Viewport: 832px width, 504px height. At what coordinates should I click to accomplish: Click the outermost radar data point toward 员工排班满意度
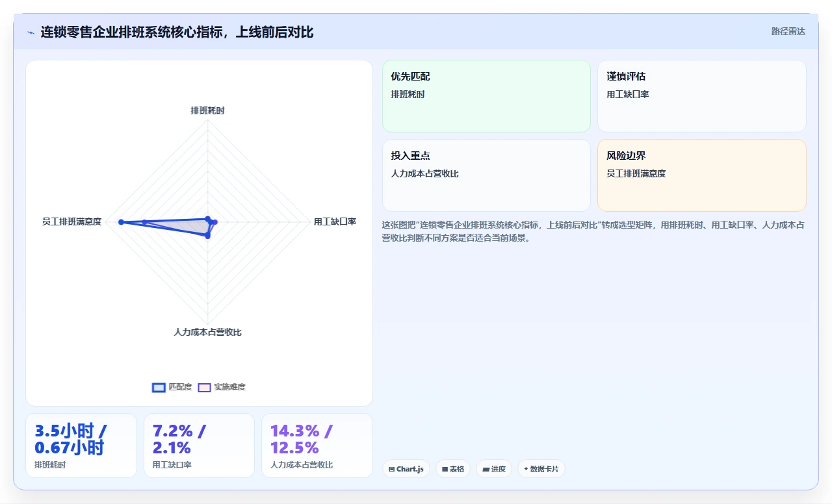tap(121, 222)
